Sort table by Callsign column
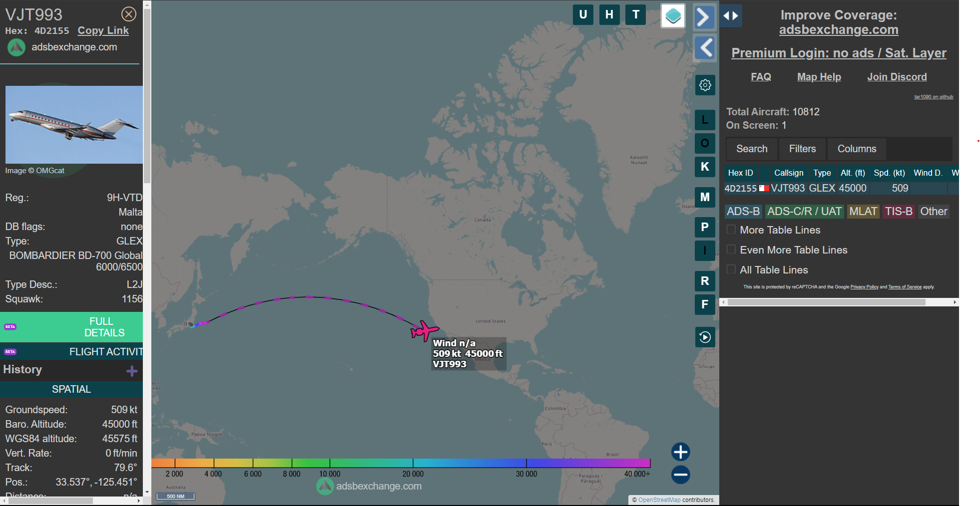The width and height of the screenshot is (980, 506). pos(789,173)
